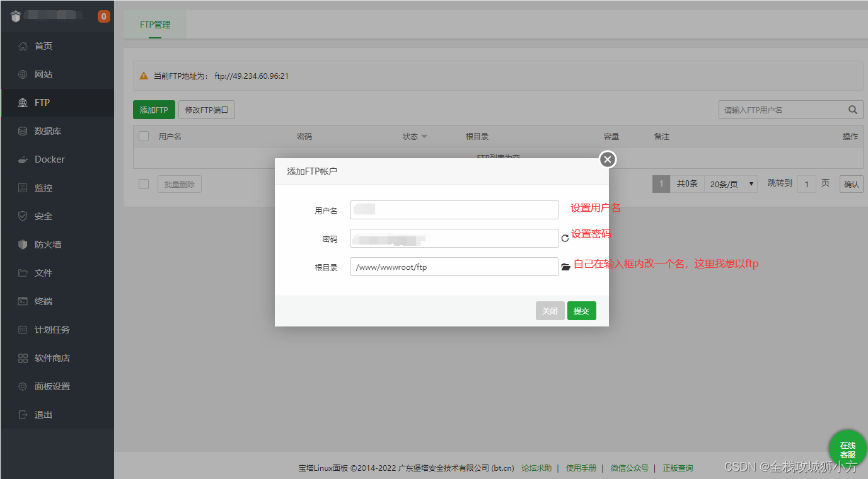
Task: Open the 软件商店 grid icon
Action: tap(23, 358)
